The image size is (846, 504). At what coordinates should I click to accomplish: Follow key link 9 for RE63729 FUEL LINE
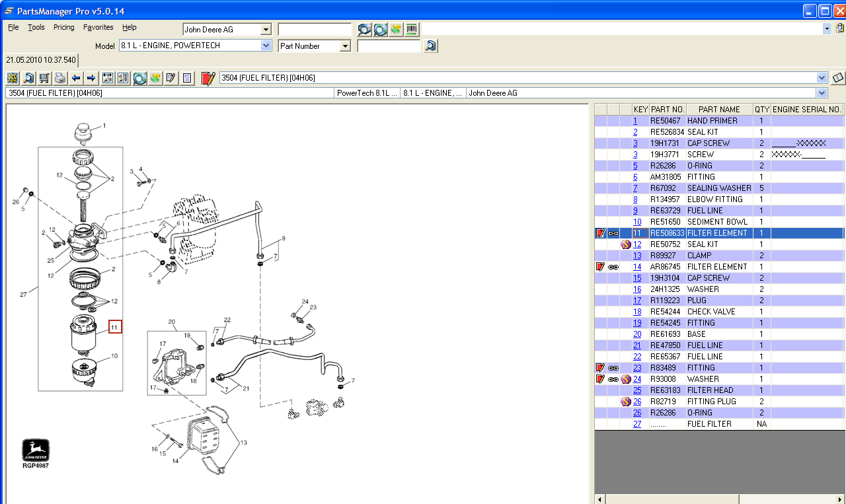(635, 211)
